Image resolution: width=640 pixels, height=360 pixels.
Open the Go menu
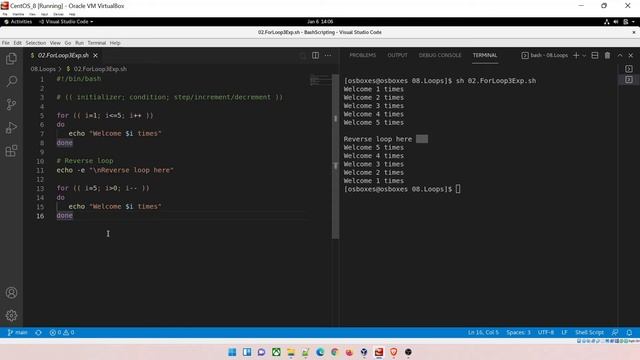(x=68, y=43)
